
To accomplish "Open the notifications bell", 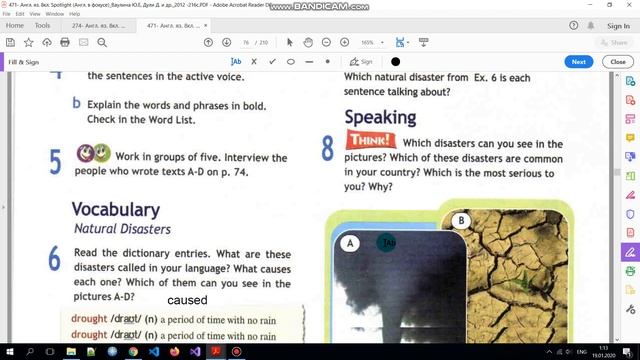I will point(591,26).
